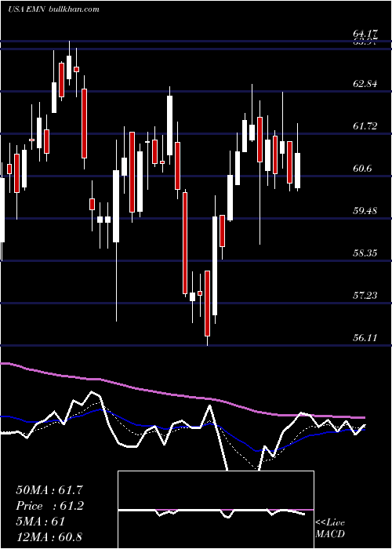Image resolution: width=392 pixels, height=549 pixels.
Task: Click the 62.84 price level label
Action: click(365, 84)
